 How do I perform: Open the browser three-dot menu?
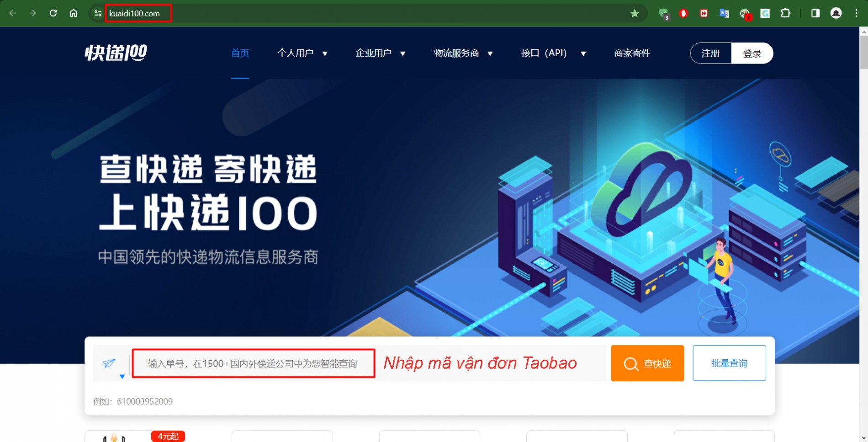click(x=856, y=13)
